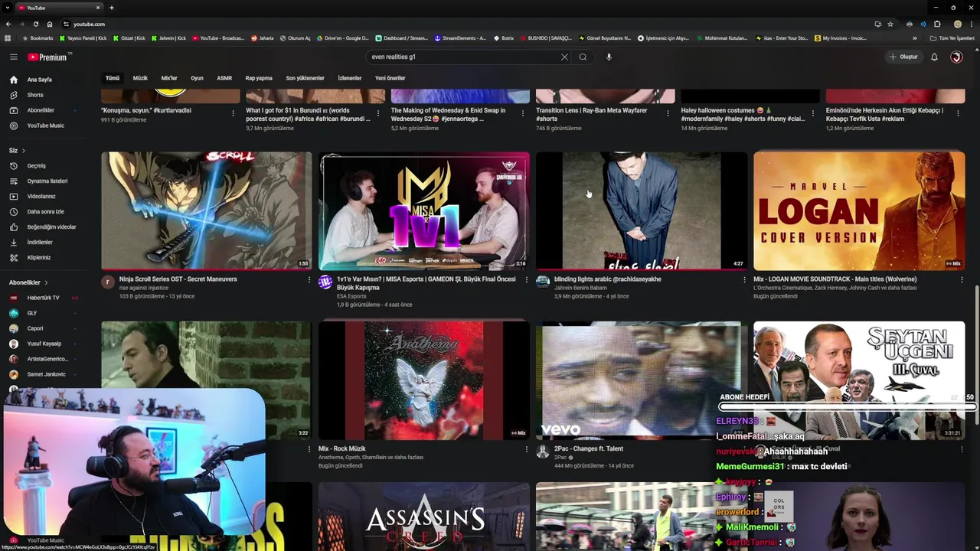Select the İzlenenler chip
Viewport: 980px width, 551px height.
click(350, 78)
